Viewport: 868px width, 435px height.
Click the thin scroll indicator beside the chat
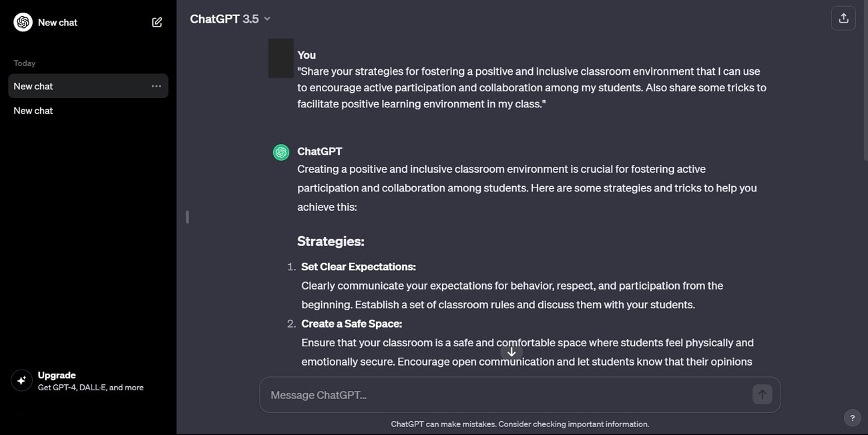tap(187, 217)
